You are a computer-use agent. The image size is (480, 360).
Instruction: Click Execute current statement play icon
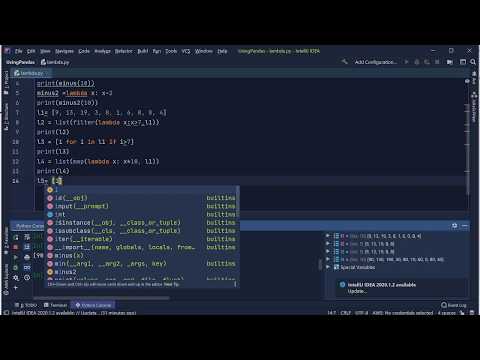[16, 257]
